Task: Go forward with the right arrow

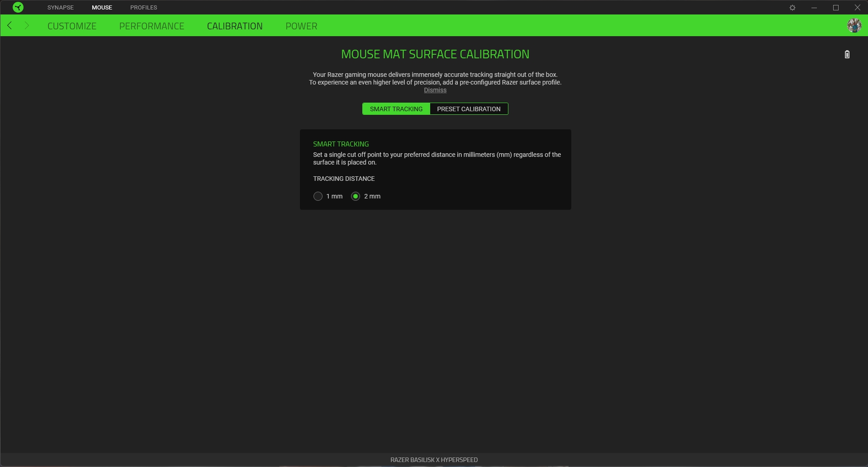Action: 27,25
